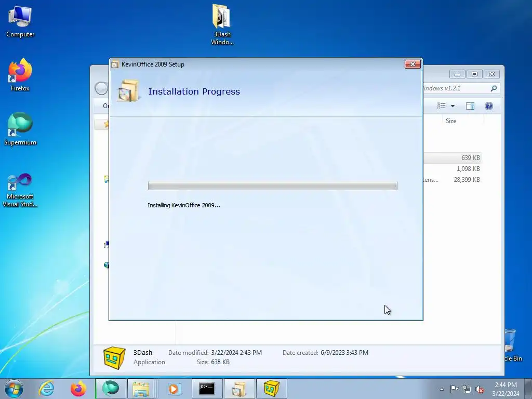The width and height of the screenshot is (532, 399).
Task: Click the muted volume tray icon
Action: click(480, 389)
